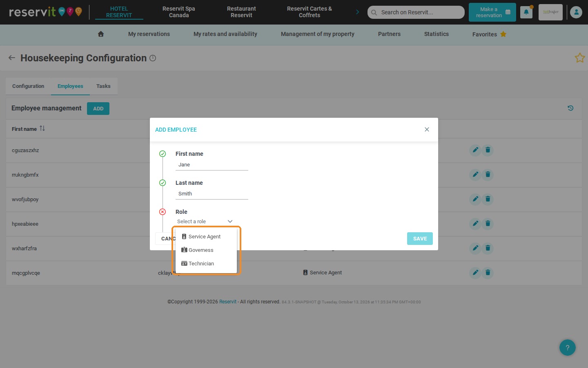
Task: Click the Last name input field
Action: [212, 194]
